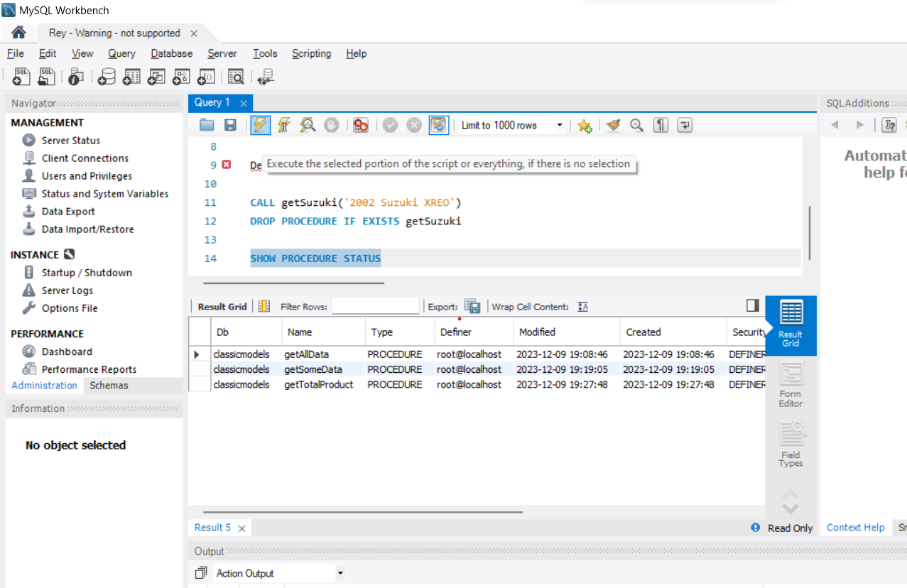Open a script file with folder icon
The image size is (907, 588).
click(x=207, y=125)
